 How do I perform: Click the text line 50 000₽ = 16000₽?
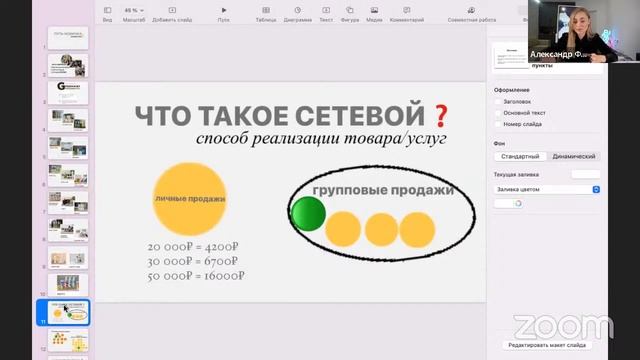[196, 276]
